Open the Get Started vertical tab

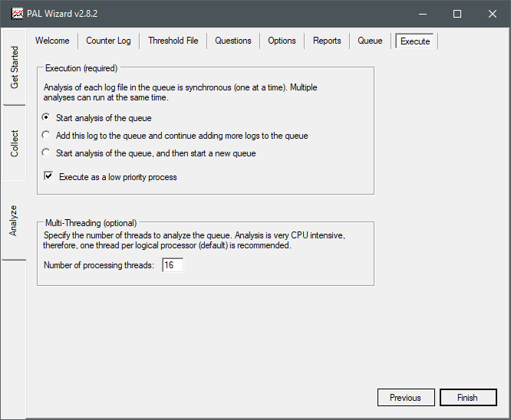(x=14, y=67)
